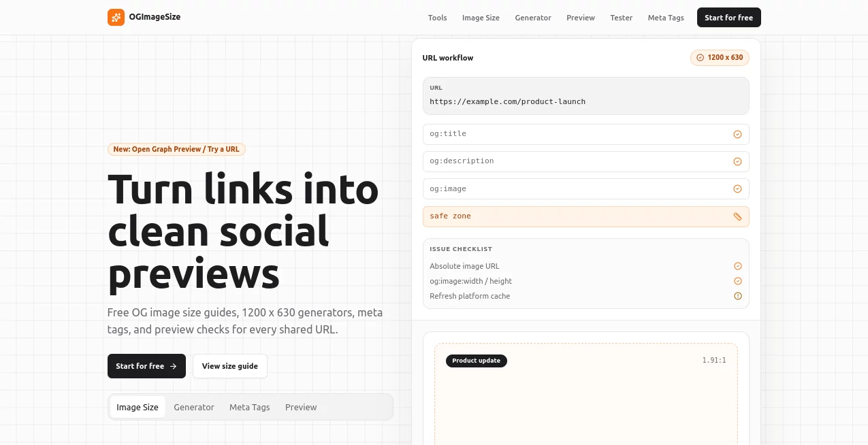Click warning icon beside Refresh platform cache
This screenshot has width=868, height=445.
(x=737, y=296)
